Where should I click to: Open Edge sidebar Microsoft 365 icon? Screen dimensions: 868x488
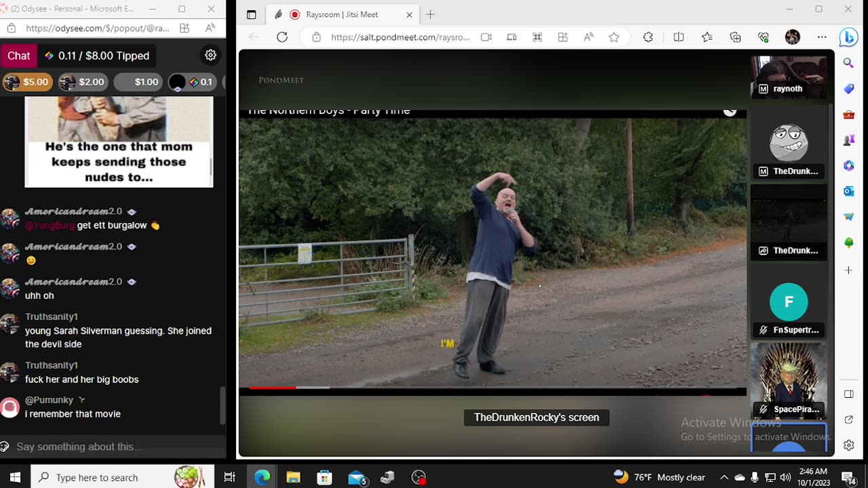point(848,166)
